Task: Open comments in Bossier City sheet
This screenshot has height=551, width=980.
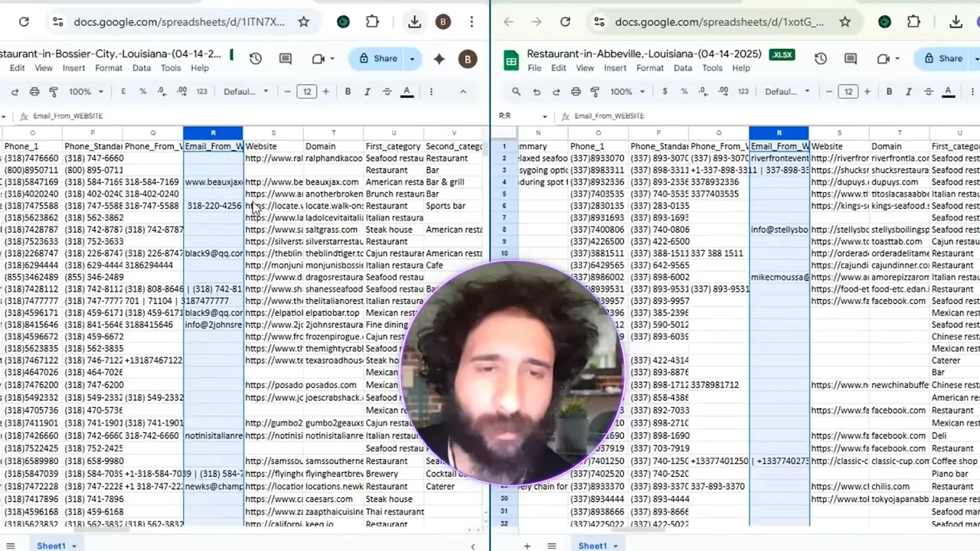Action: pyautogui.click(x=286, y=59)
